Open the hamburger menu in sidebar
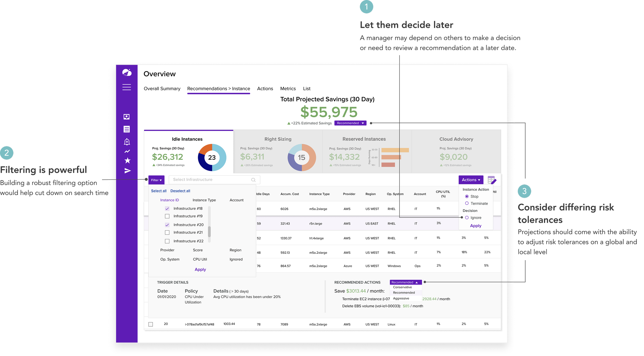Image resolution: width=644 pixels, height=356 pixels. [126, 87]
